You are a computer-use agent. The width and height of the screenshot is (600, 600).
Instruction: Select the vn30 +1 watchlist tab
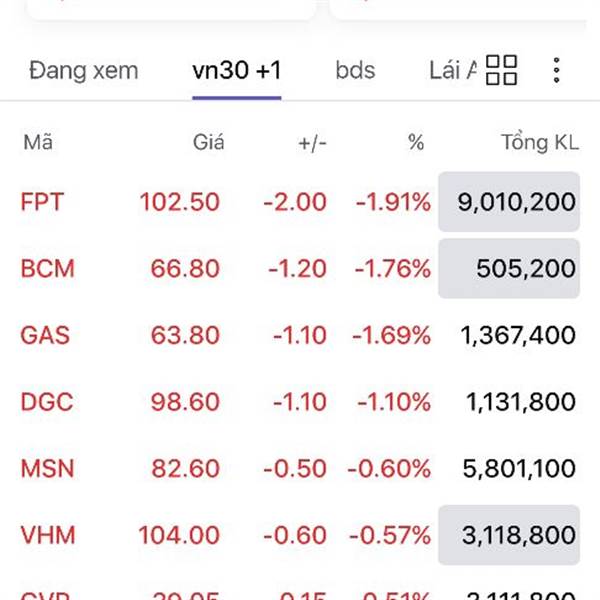pos(237,71)
